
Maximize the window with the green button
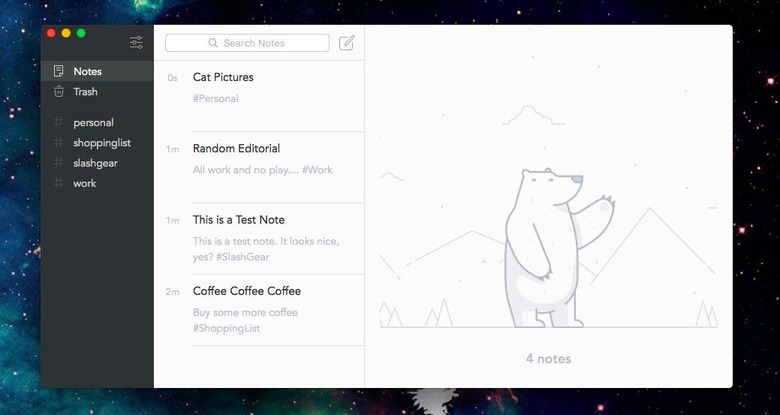pos(81,33)
